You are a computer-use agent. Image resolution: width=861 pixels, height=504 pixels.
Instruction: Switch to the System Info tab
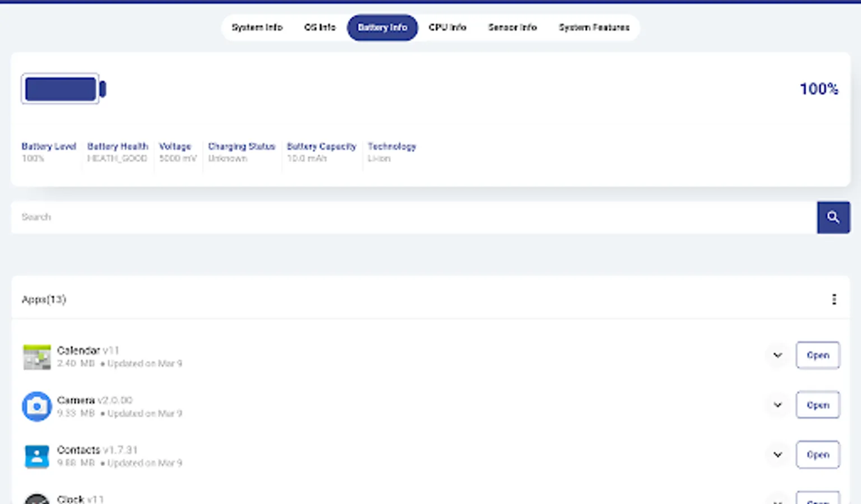coord(257,27)
